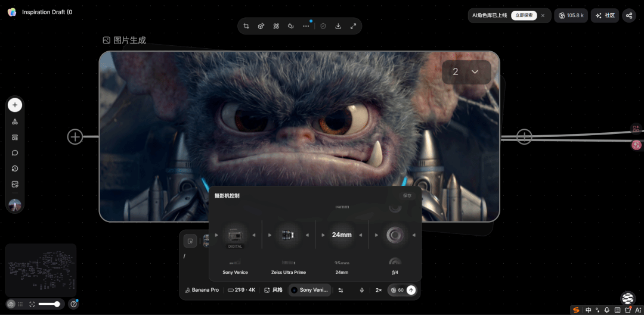Select the crop tool in top toolbar
Image resolution: width=644 pixels, height=315 pixels.
[x=246, y=26]
